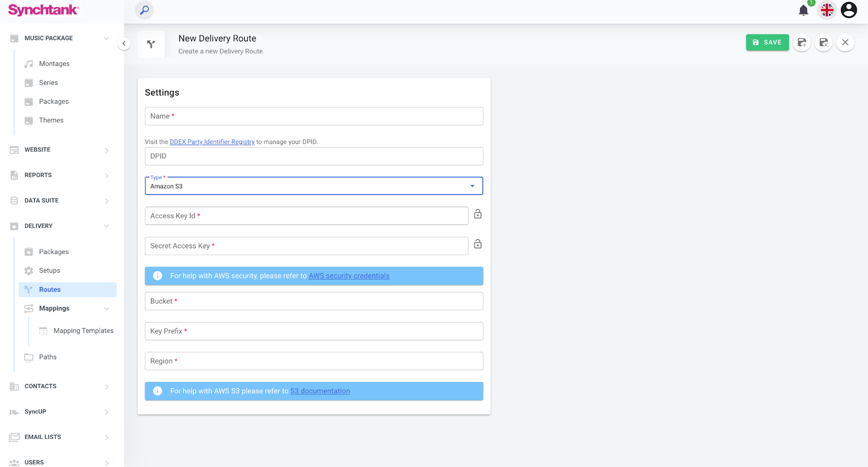This screenshot has height=467, width=868.
Task: Click the UK flag language icon
Action: tap(827, 10)
